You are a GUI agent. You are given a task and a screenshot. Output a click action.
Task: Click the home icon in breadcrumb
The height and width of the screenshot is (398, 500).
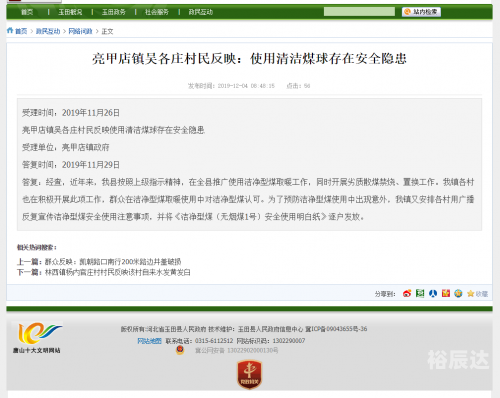[10, 31]
